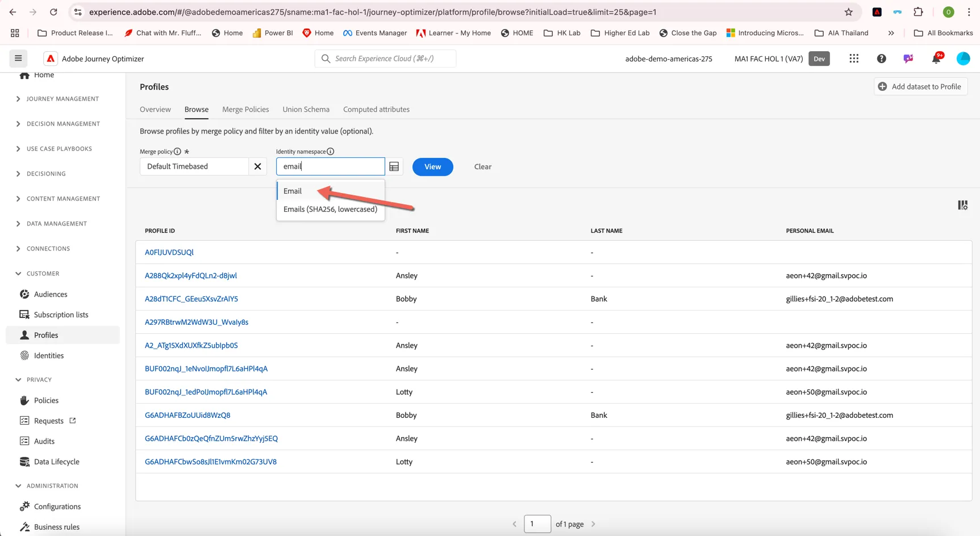Click the Merge policy info icon

click(x=177, y=152)
